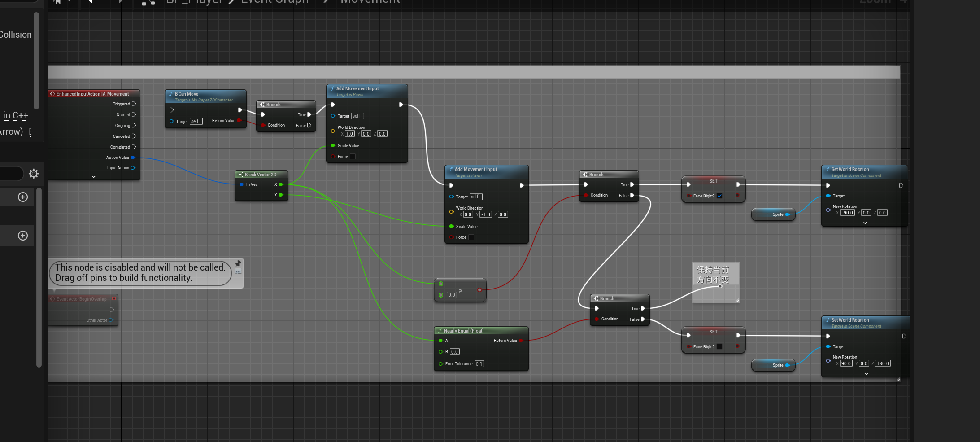Click World Direction Y field showing -1.0

pos(486,214)
